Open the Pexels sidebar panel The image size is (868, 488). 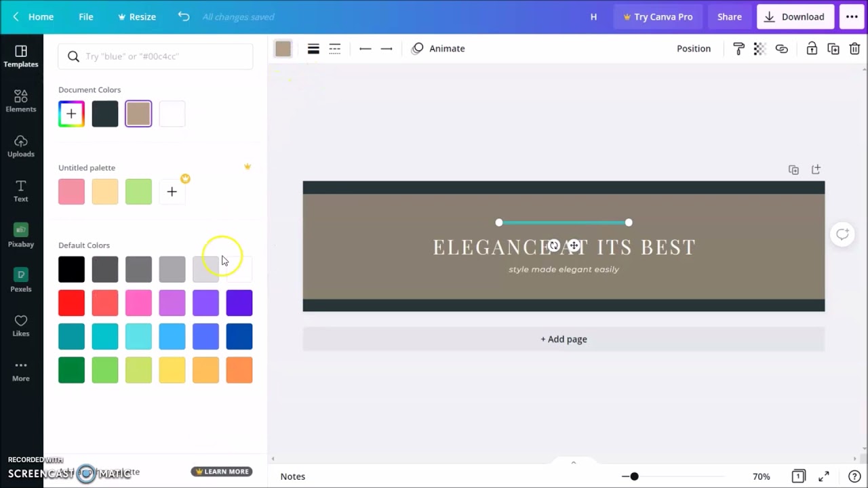click(x=21, y=281)
